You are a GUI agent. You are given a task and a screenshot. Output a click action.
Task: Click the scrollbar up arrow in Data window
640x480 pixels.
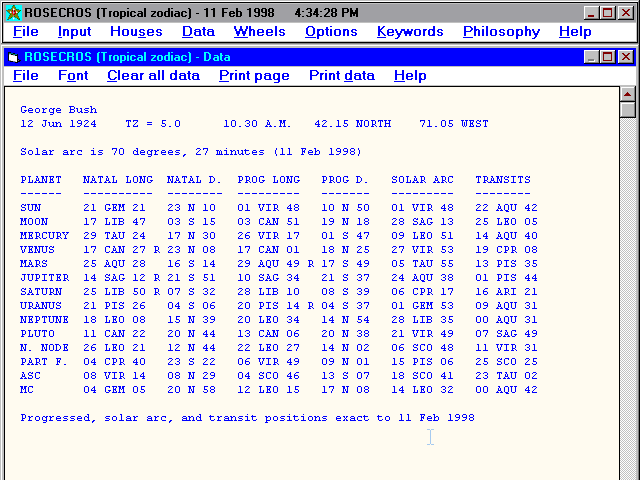click(628, 93)
